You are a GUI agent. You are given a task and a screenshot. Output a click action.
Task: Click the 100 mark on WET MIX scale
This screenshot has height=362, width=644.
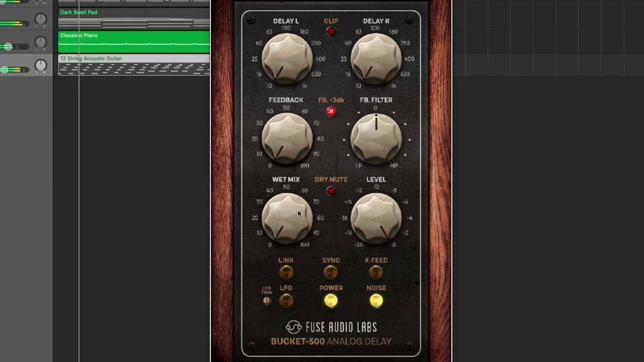pos(304,245)
